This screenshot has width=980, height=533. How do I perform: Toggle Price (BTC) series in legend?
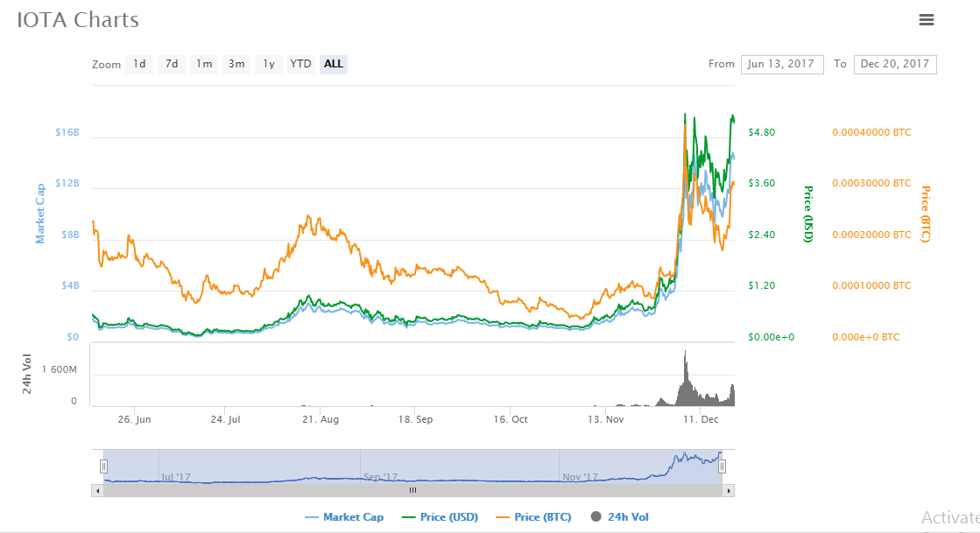point(533,516)
